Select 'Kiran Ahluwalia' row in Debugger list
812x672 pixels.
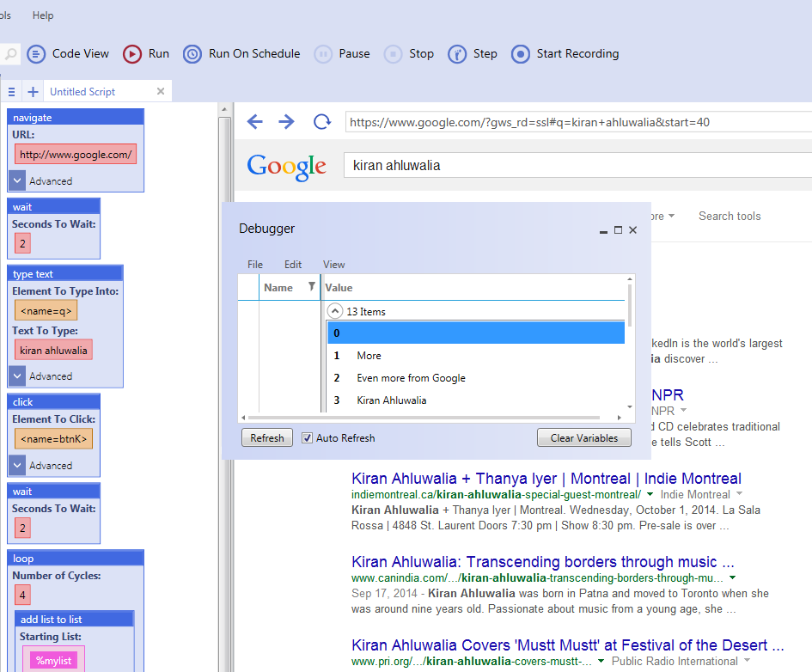476,400
